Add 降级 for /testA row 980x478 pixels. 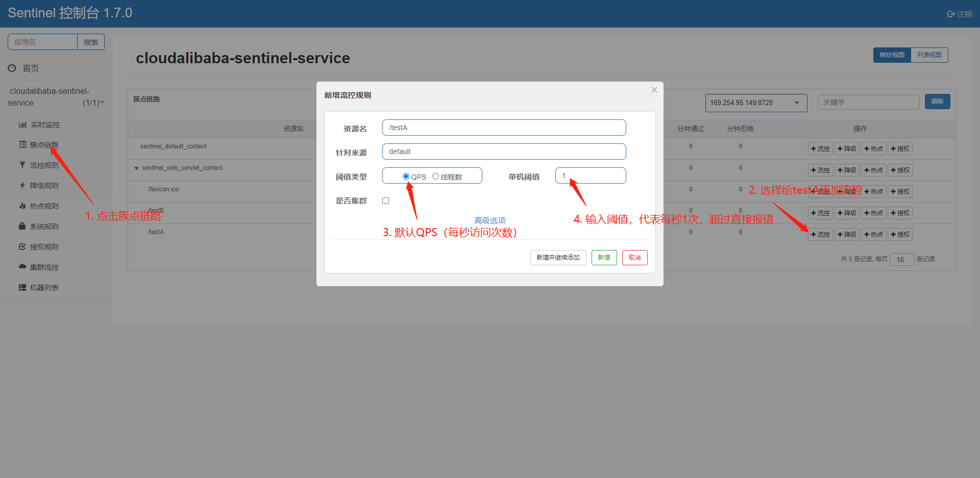[847, 235]
